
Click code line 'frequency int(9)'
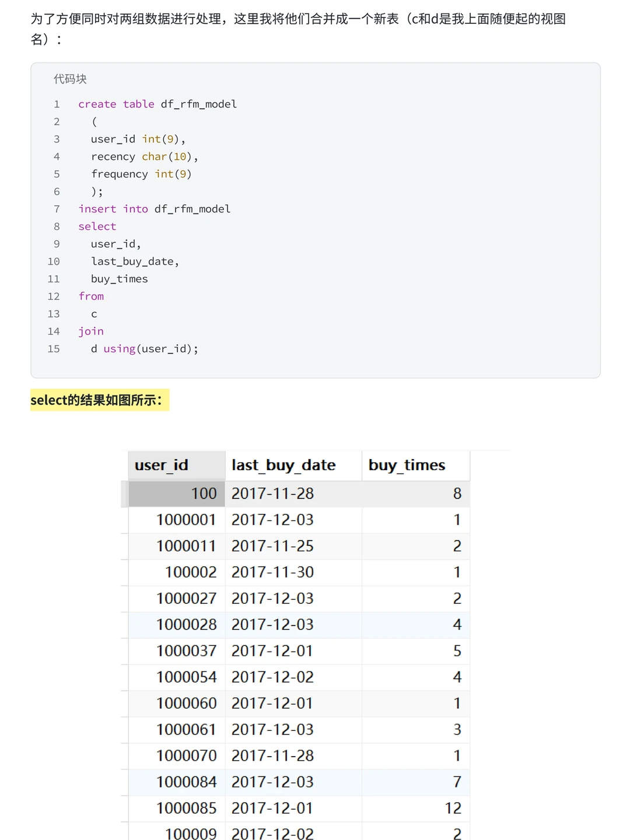(x=141, y=174)
